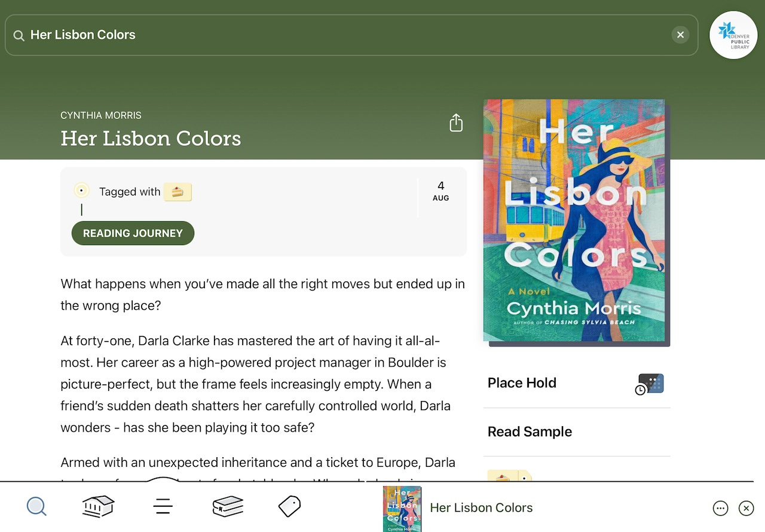Click the 4 AUG date

(441, 191)
